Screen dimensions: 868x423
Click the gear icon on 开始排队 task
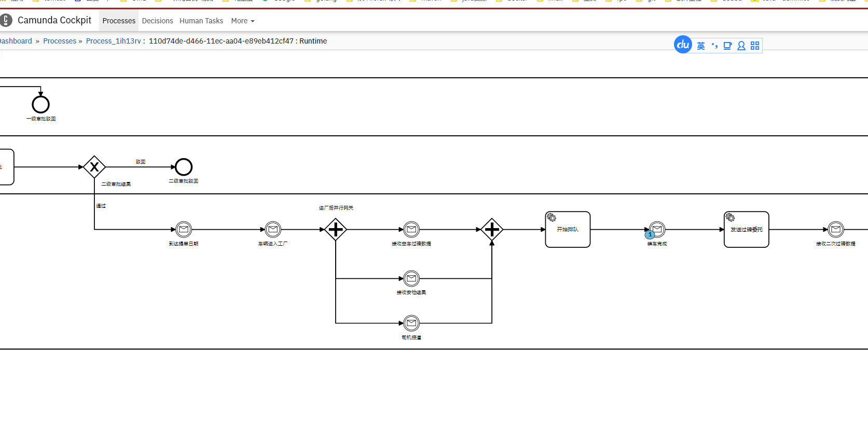[x=552, y=217]
